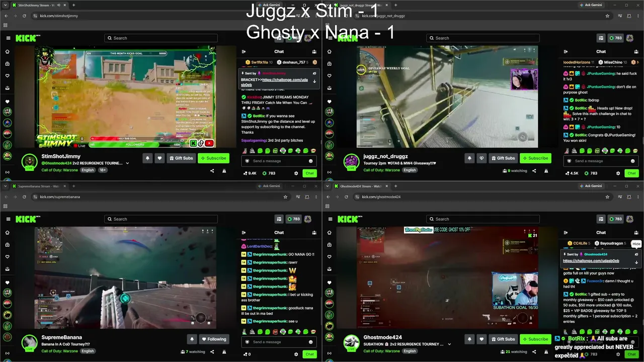Open Call of Duty: Warzone category under juggz_not_druggz
644x362 pixels.
(382, 170)
